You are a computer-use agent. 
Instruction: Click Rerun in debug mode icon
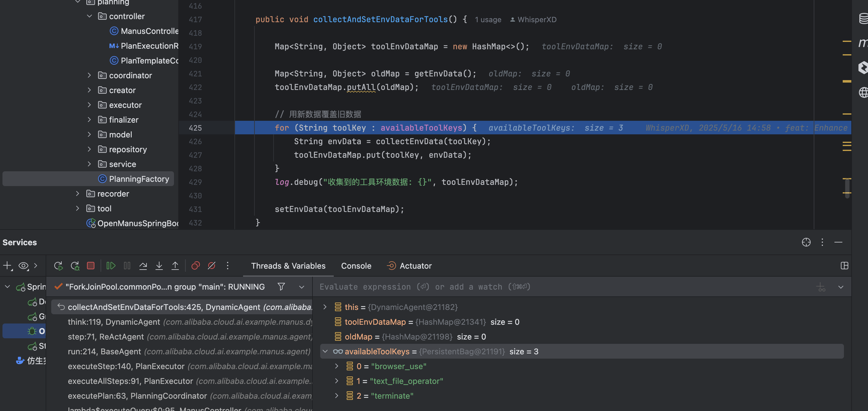point(75,266)
